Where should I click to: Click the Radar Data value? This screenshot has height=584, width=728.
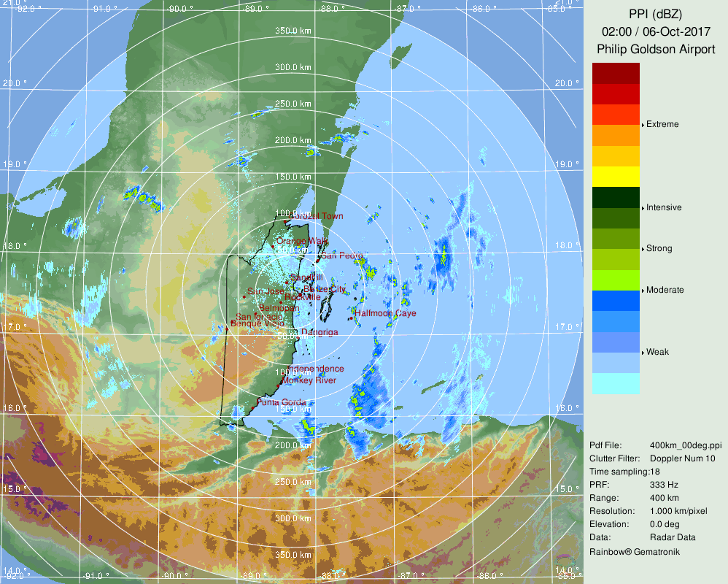(x=673, y=537)
